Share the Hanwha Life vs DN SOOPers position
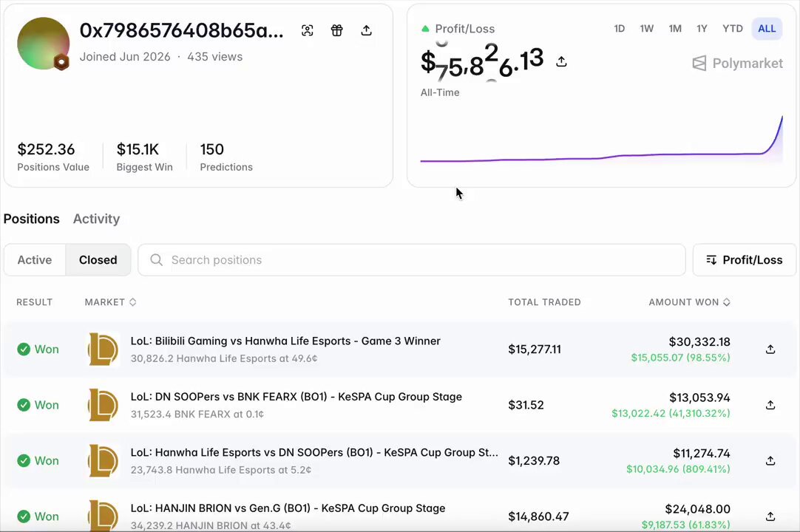800x532 pixels. click(770, 460)
